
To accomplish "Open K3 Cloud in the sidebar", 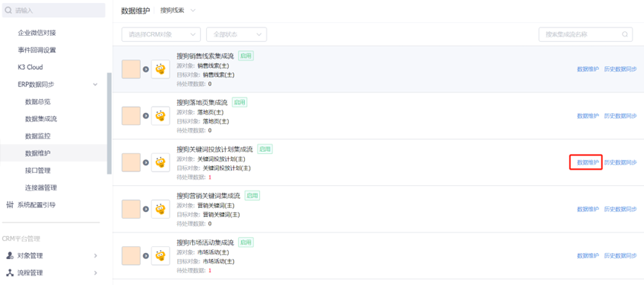I will tap(30, 67).
